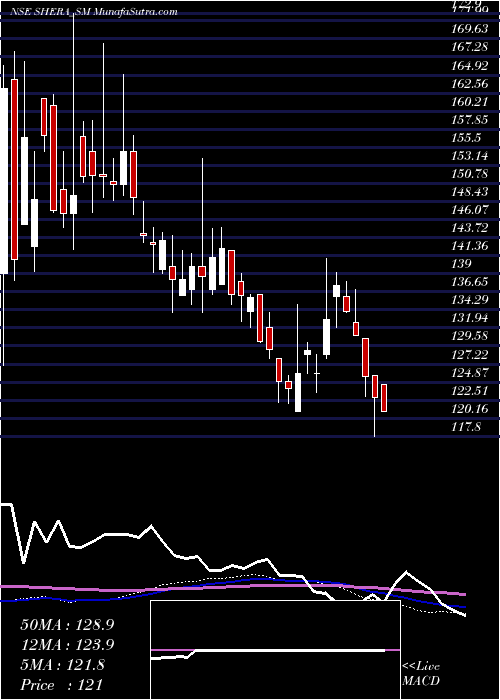Select the 162.56 price axis label
500x700 pixels.
[x=470, y=83]
